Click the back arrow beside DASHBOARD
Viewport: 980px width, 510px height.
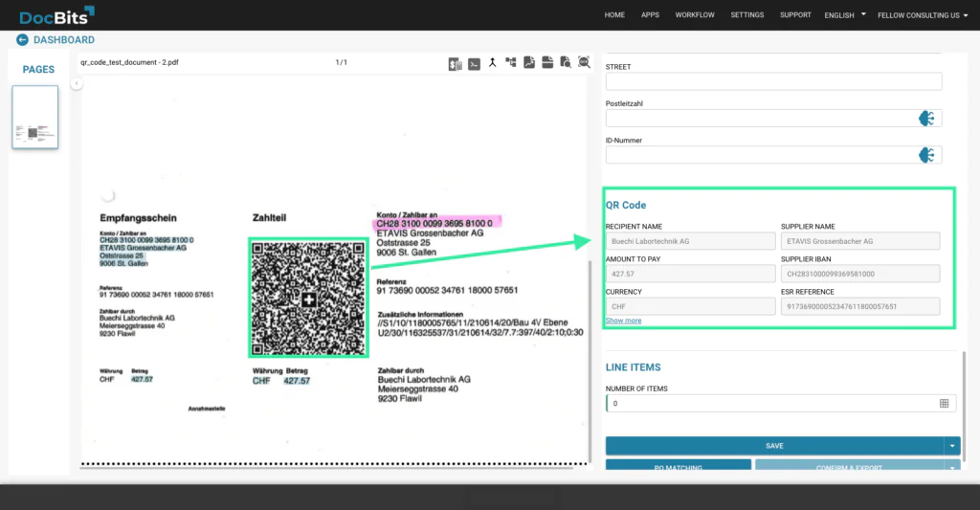(x=23, y=40)
